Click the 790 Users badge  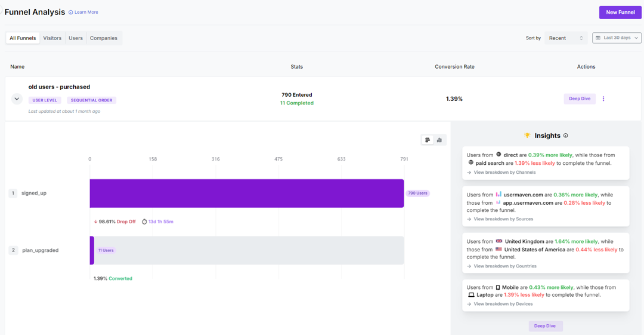tap(417, 193)
